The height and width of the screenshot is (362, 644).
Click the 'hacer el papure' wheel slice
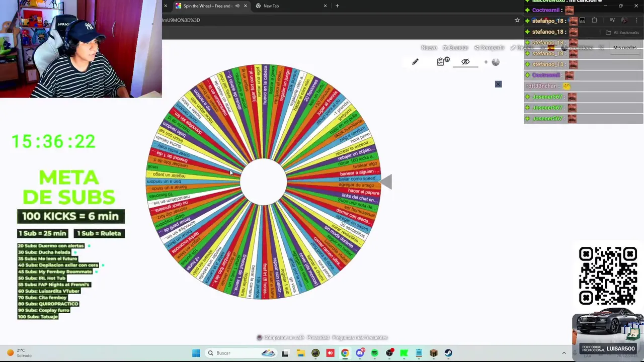364,192
